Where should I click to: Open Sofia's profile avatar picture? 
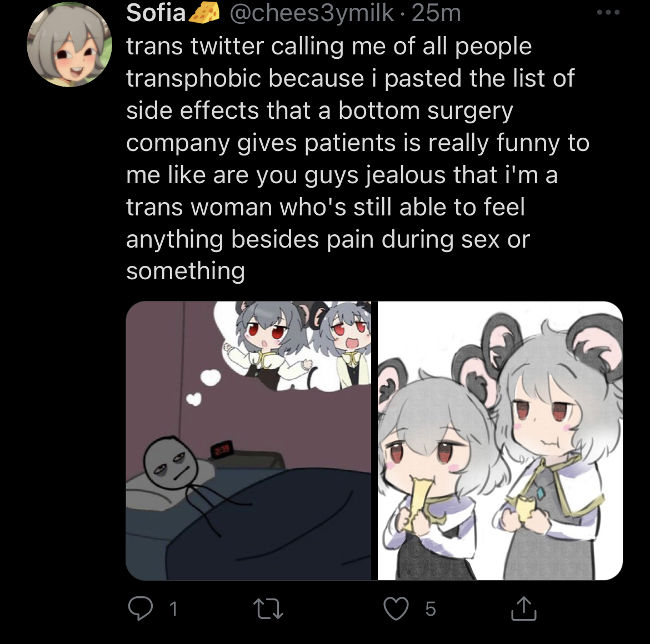pos(69,44)
